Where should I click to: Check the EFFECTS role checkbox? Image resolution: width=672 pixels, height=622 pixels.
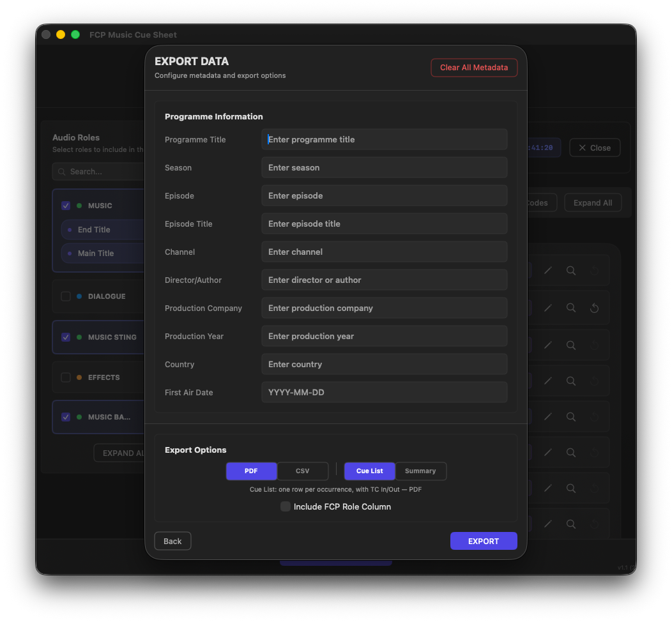point(66,377)
